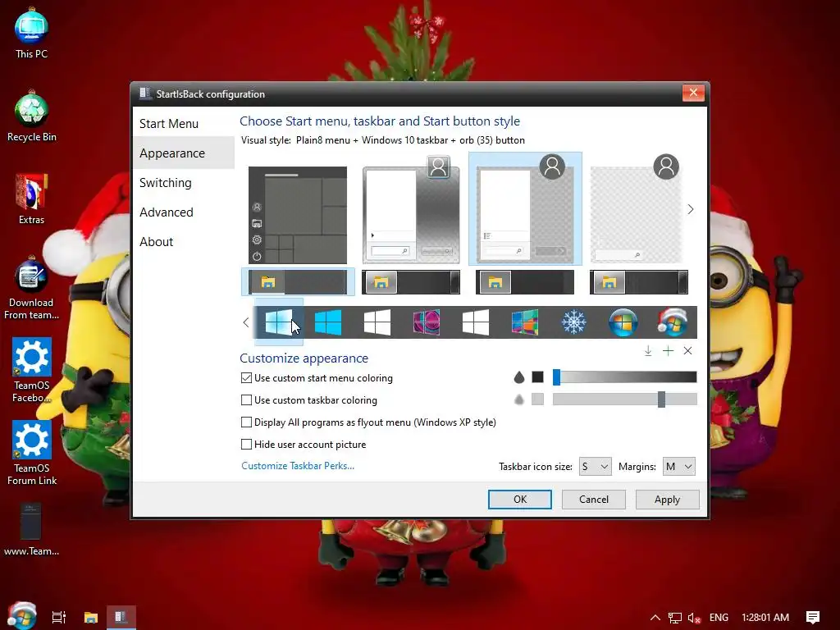This screenshot has width=840, height=630.
Task: Check Display All programs as flyout menu
Action: [246, 422]
